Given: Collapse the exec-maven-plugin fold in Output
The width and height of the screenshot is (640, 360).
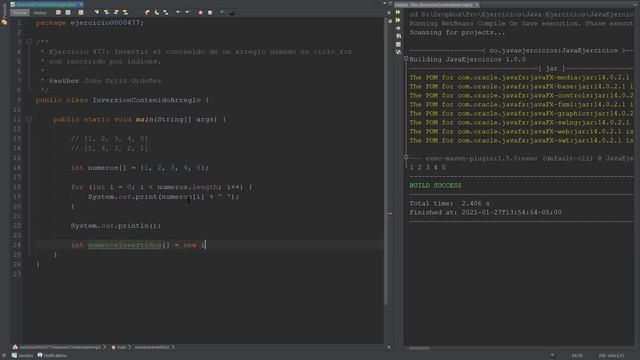Looking at the screenshot, I should [x=406, y=157].
